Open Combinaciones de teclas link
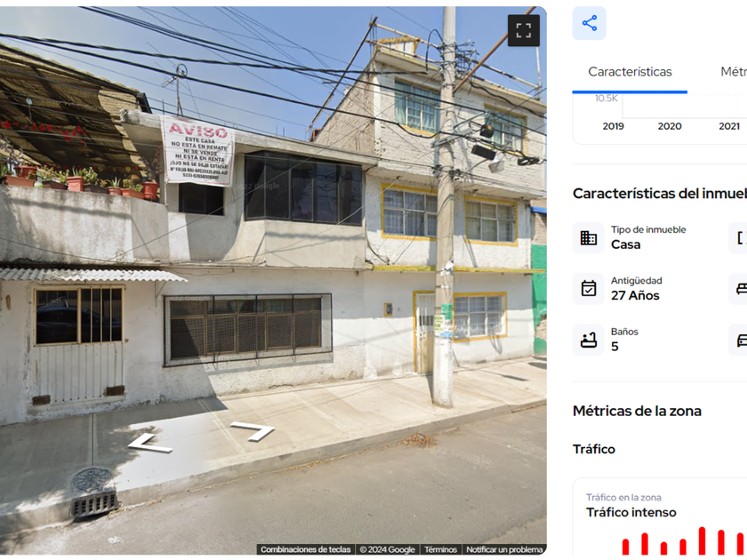747x560 pixels. click(x=305, y=549)
